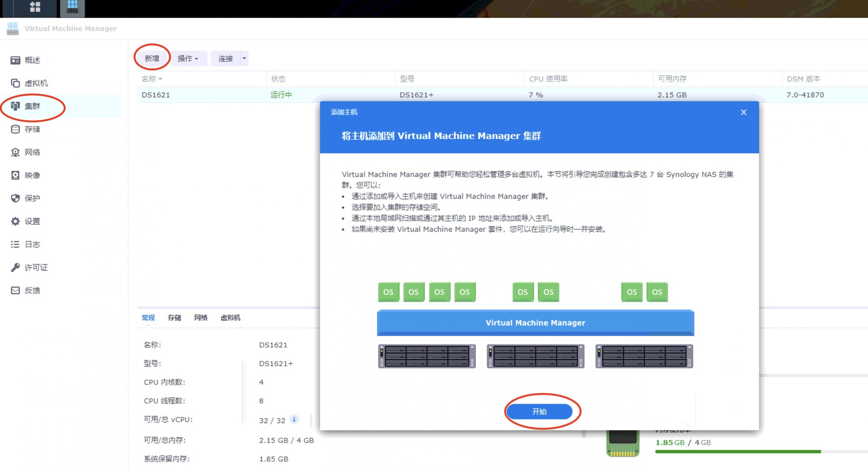
Task: Sort by 可用内存 column header
Action: 718,79
